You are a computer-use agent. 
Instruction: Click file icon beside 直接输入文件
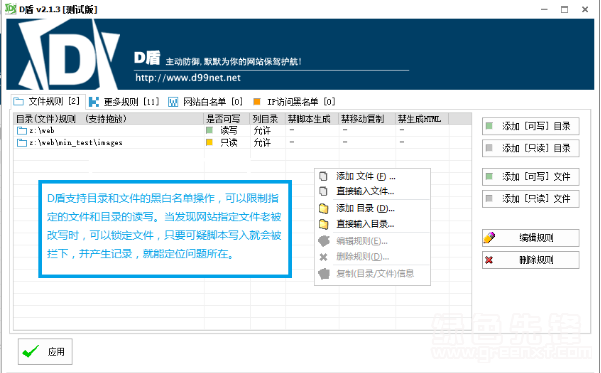coord(323,191)
